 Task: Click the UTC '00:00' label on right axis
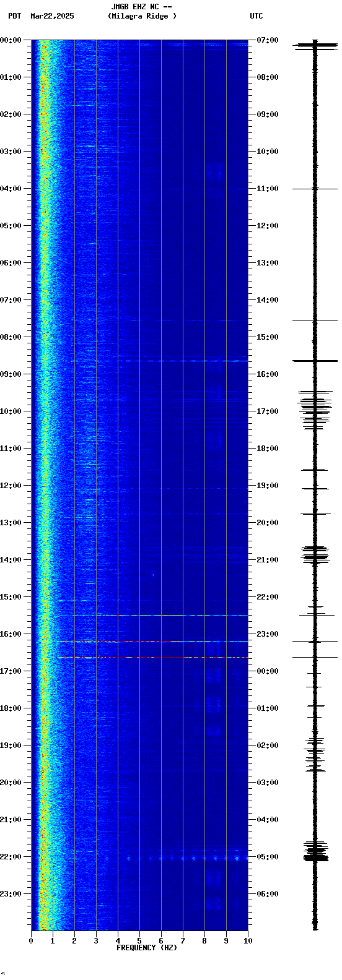(267, 671)
